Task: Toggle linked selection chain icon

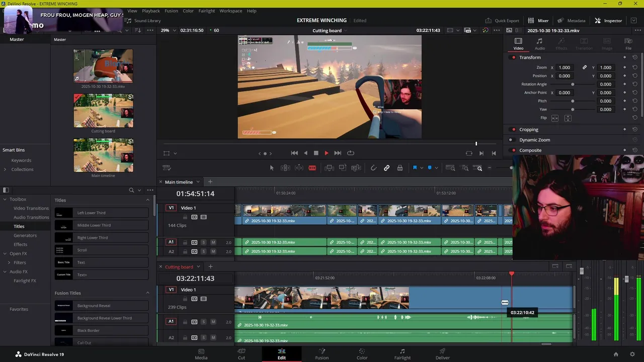Action: click(x=386, y=168)
